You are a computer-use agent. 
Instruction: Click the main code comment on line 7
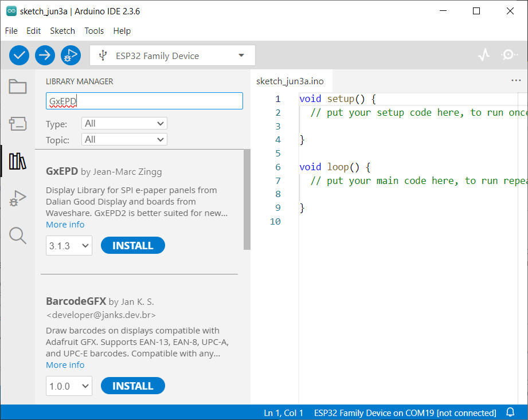pyautogui.click(x=419, y=180)
